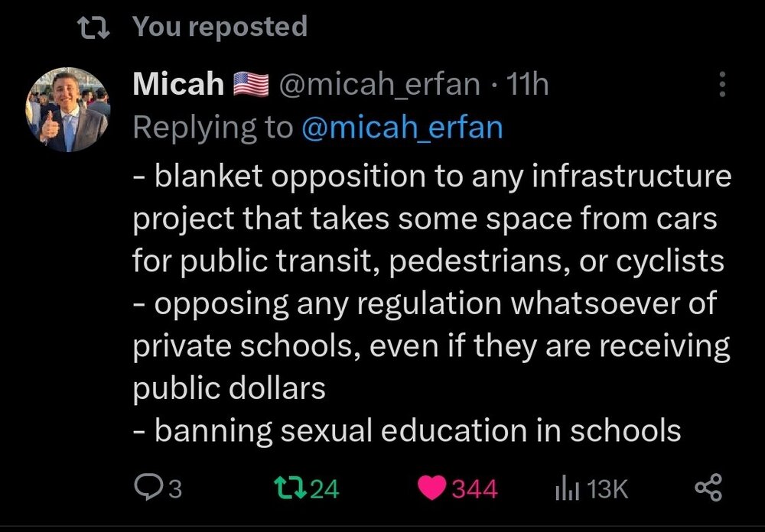This screenshot has width=765, height=532.
Task: Tap the share icon on the post
Action: [x=707, y=487]
